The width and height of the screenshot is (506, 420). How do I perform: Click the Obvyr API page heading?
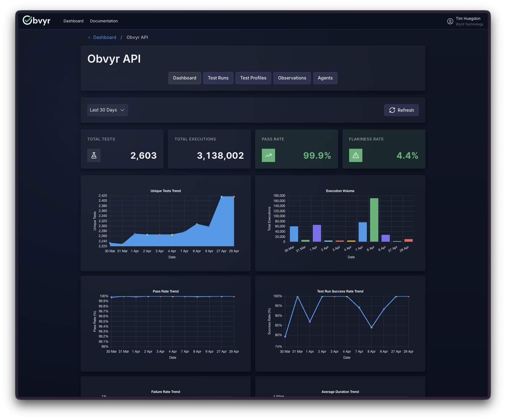[114, 59]
